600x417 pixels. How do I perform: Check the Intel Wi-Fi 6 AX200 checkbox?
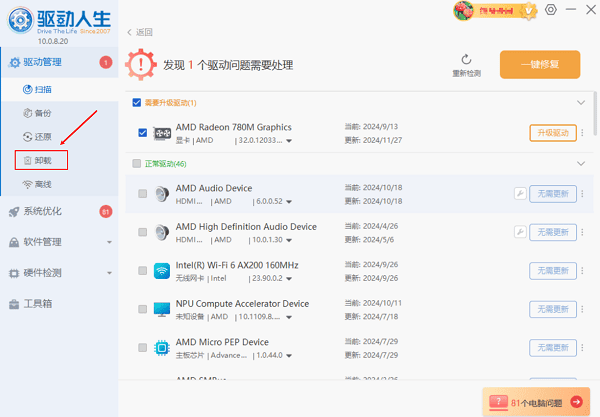pos(142,270)
